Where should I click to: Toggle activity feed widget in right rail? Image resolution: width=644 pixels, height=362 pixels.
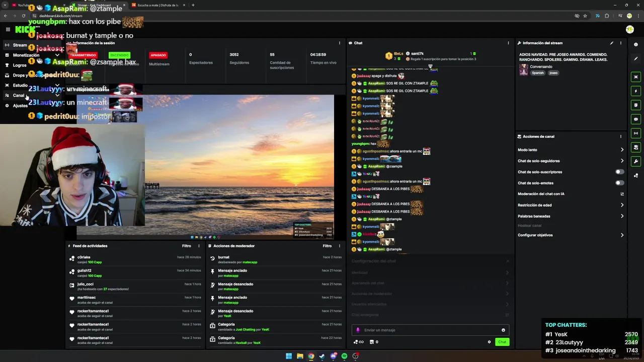click(x=636, y=105)
